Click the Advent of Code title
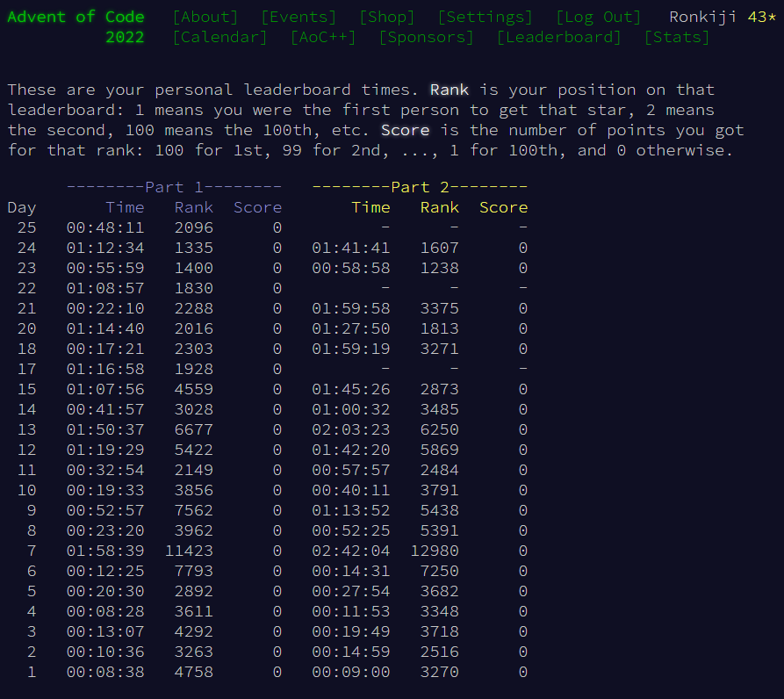The image size is (784, 699). 76,17
